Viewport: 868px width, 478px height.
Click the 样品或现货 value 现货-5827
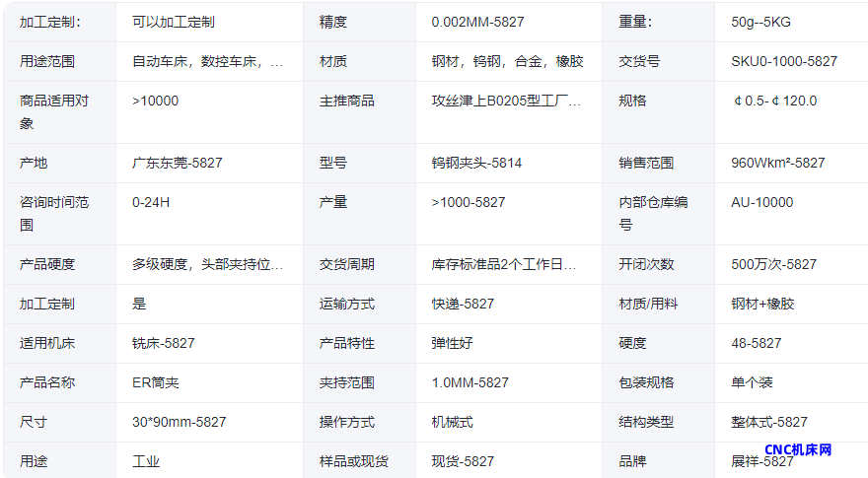click(x=463, y=461)
